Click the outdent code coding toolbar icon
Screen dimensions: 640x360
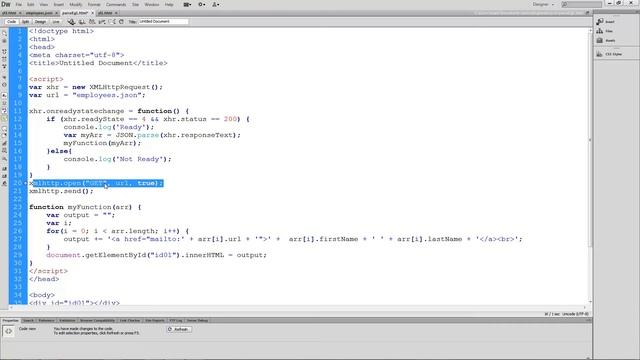(x=4, y=176)
